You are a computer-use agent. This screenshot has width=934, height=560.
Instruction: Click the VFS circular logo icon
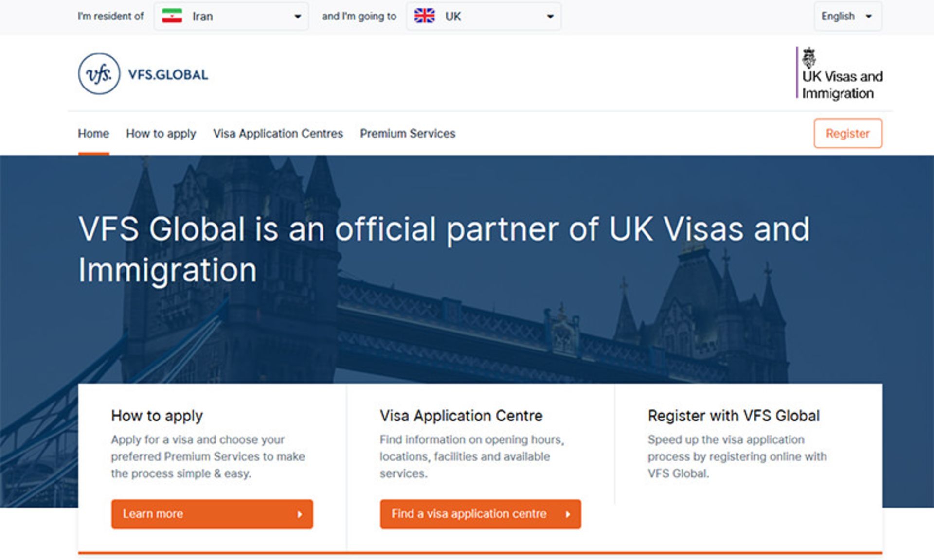99,74
